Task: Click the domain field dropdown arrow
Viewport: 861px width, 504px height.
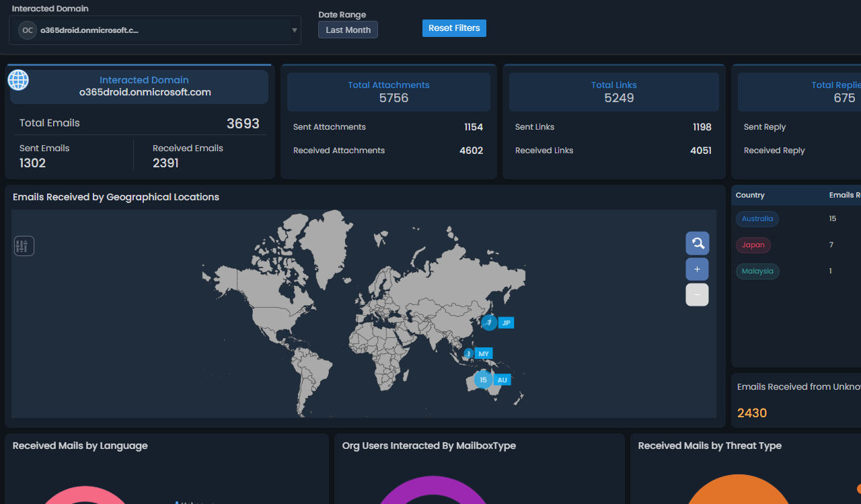Action: click(x=294, y=30)
